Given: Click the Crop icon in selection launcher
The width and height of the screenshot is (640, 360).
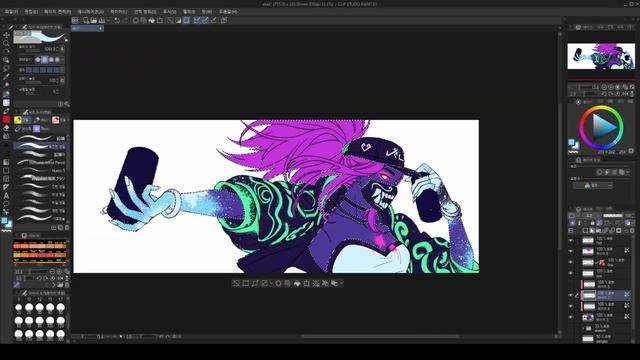Looking at the screenshot, I should 246,283.
